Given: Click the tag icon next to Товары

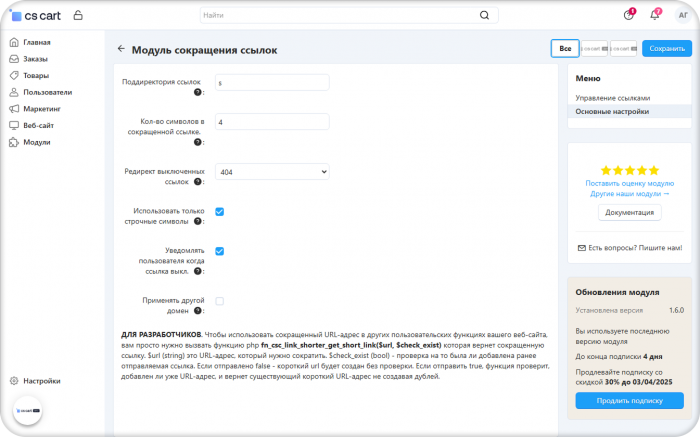Looking at the screenshot, I should tap(14, 75).
